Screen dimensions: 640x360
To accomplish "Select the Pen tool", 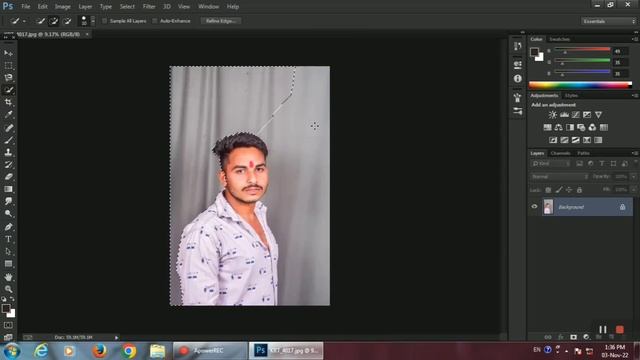I will tap(8, 227).
